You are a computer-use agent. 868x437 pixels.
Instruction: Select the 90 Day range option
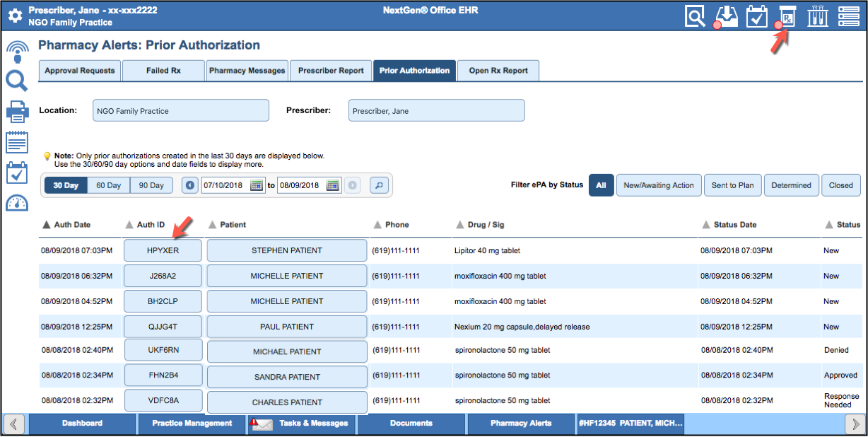click(x=151, y=185)
